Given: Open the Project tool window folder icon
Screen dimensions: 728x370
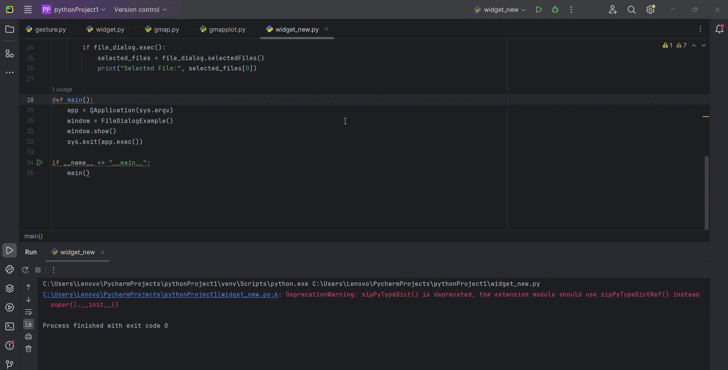Looking at the screenshot, I should click(9, 30).
